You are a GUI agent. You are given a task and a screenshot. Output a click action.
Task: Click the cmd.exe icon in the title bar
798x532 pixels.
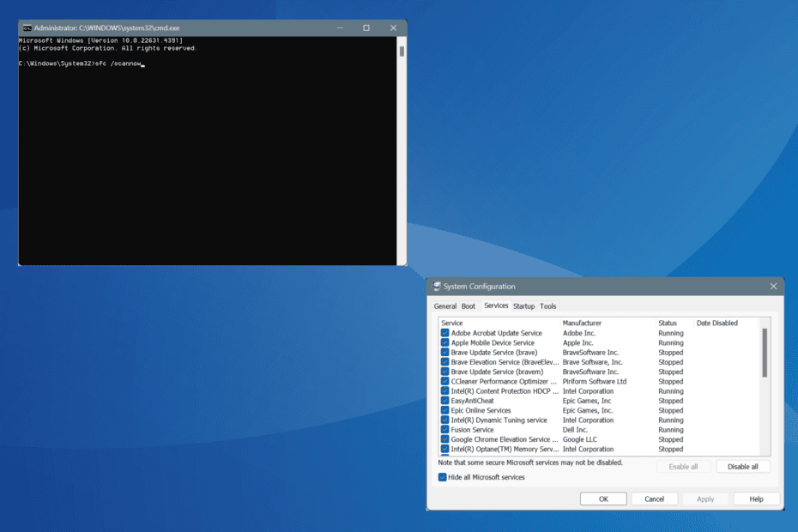(26, 27)
